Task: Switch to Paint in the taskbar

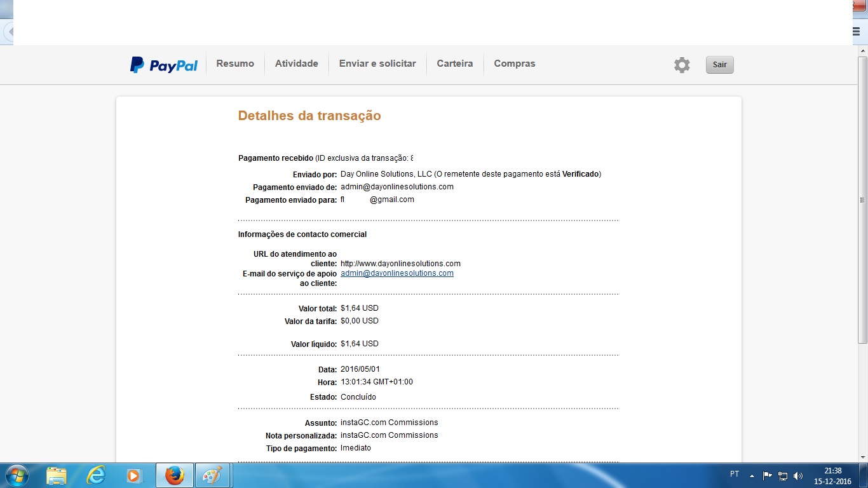Action: point(212,475)
